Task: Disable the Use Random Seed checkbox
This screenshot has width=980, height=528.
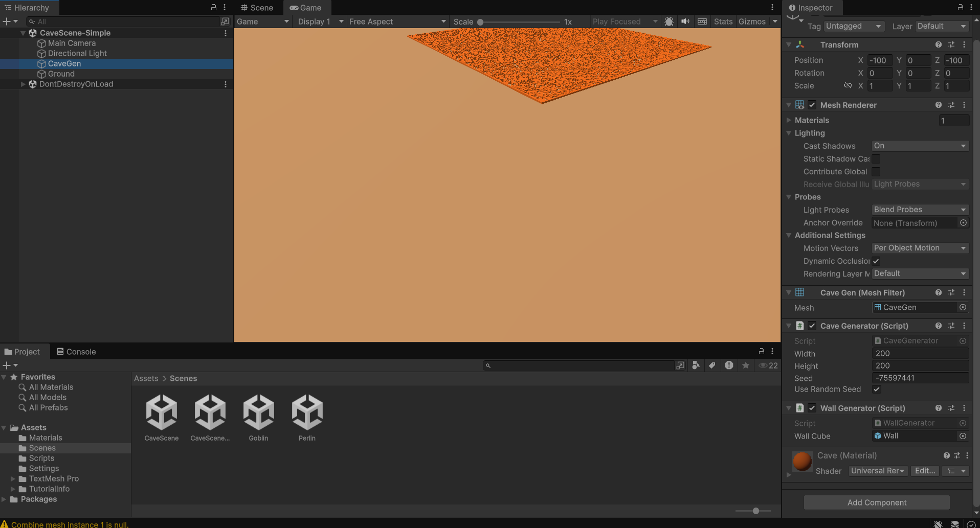Action: 877,389
